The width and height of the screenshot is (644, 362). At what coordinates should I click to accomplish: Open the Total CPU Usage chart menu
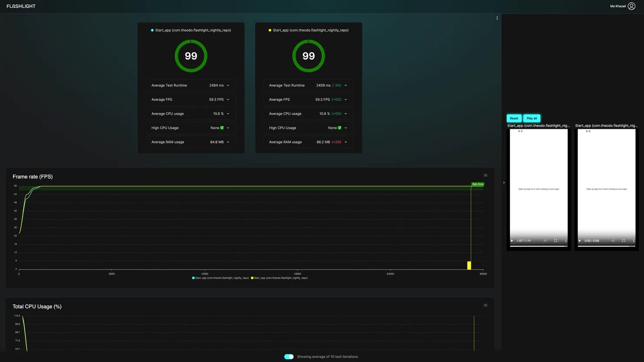[486, 305]
